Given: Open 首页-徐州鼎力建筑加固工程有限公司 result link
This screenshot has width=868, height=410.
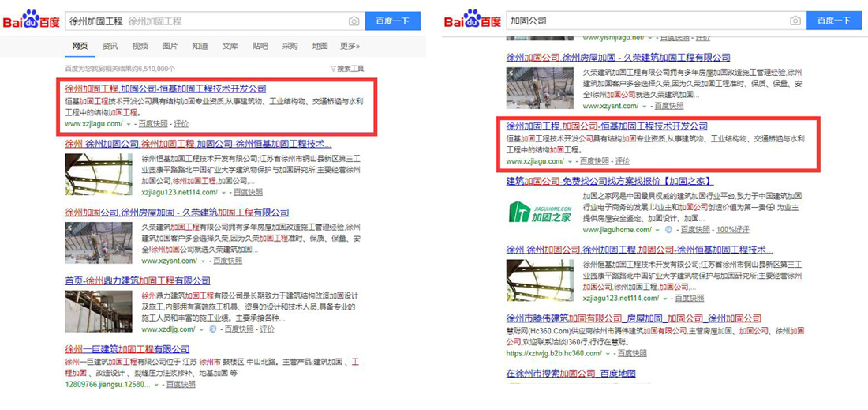Looking at the screenshot, I should click(x=137, y=280).
